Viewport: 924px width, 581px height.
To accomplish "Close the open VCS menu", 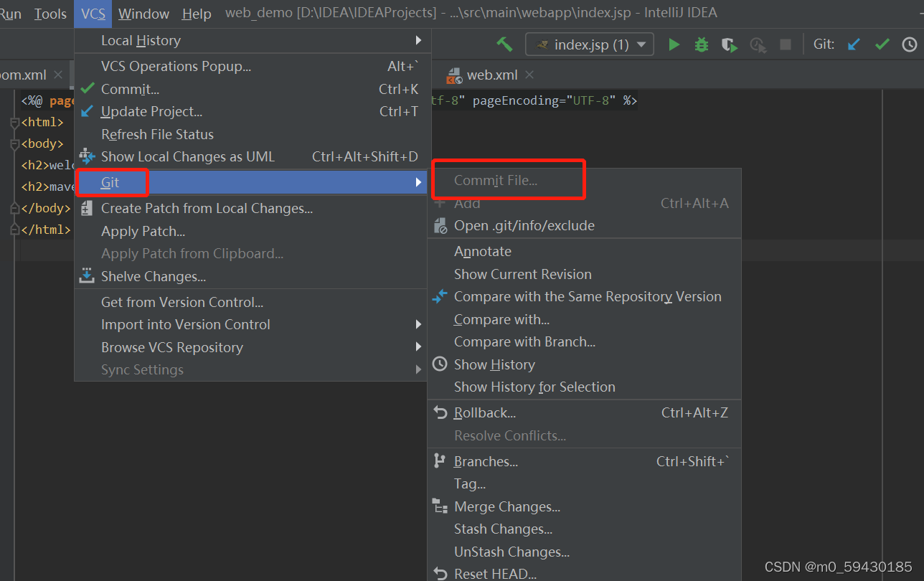I will point(93,14).
